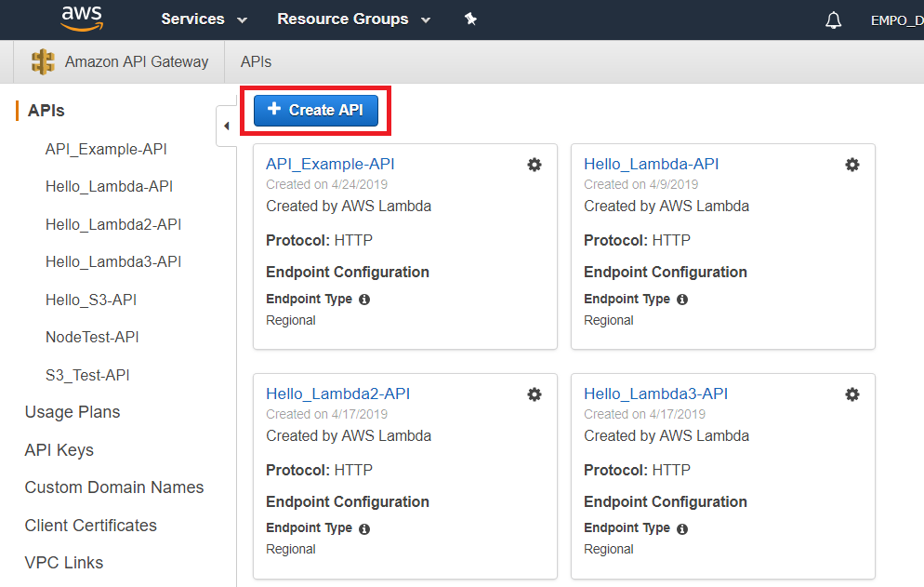Click Amazon API Gateway breadcrumb
This screenshot has width=924, height=587.
pyautogui.click(x=137, y=62)
